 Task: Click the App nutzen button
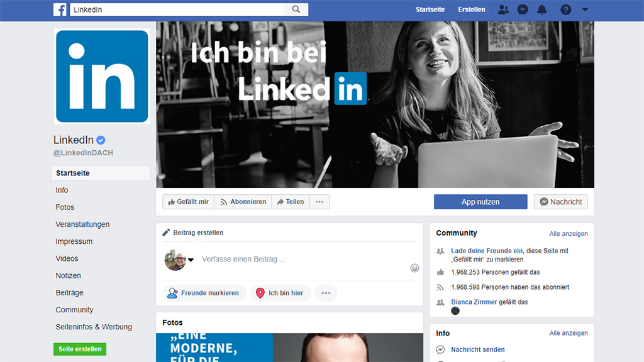(480, 202)
